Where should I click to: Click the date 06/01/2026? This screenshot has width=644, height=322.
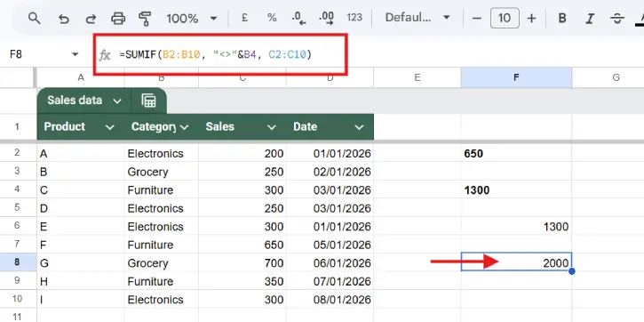330,262
